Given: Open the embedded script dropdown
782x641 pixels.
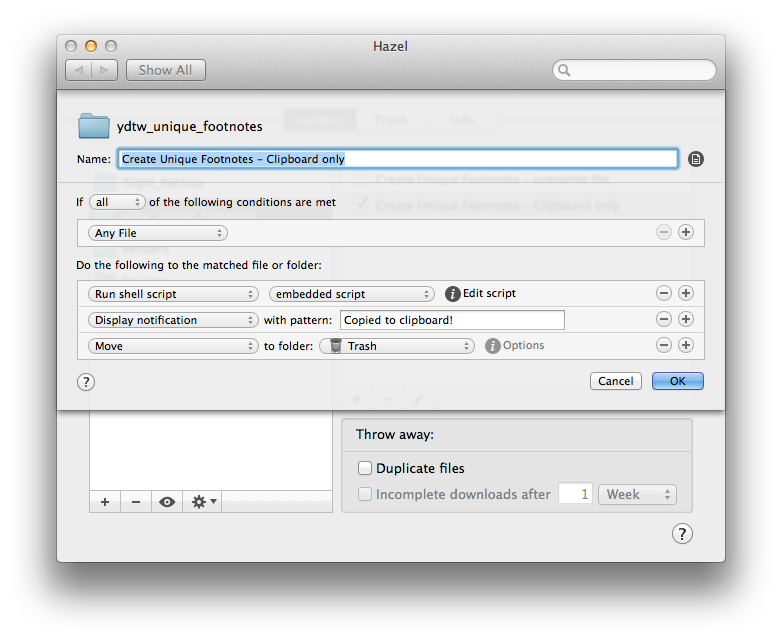Looking at the screenshot, I should point(352,294).
